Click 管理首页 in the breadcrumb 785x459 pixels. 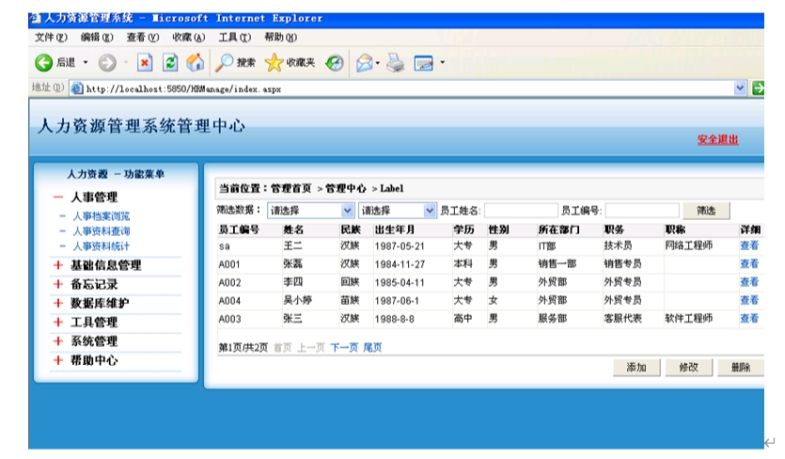291,189
